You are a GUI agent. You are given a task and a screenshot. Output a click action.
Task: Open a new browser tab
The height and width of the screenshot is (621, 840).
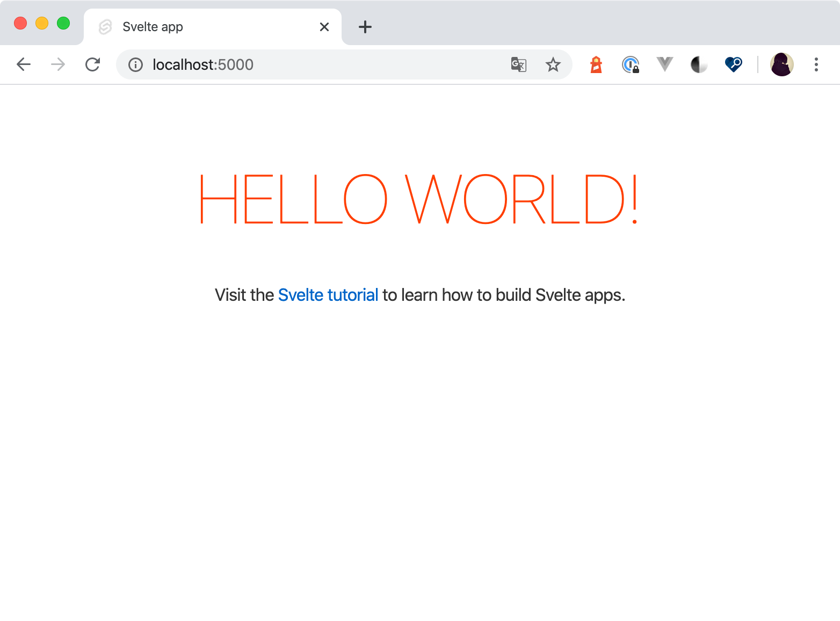[x=365, y=27]
